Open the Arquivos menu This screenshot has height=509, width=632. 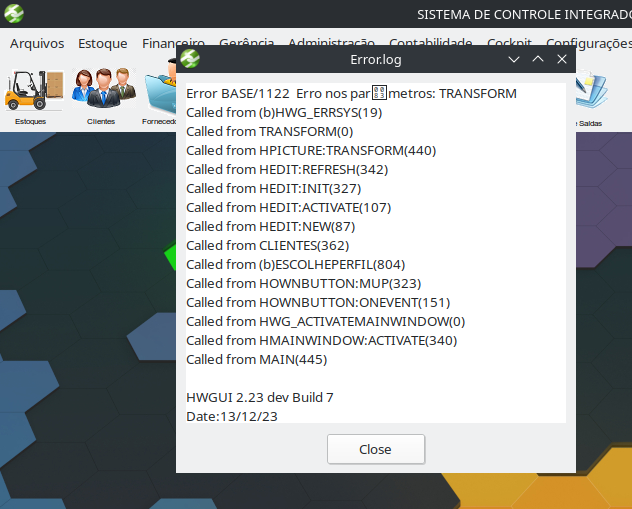coord(37,43)
